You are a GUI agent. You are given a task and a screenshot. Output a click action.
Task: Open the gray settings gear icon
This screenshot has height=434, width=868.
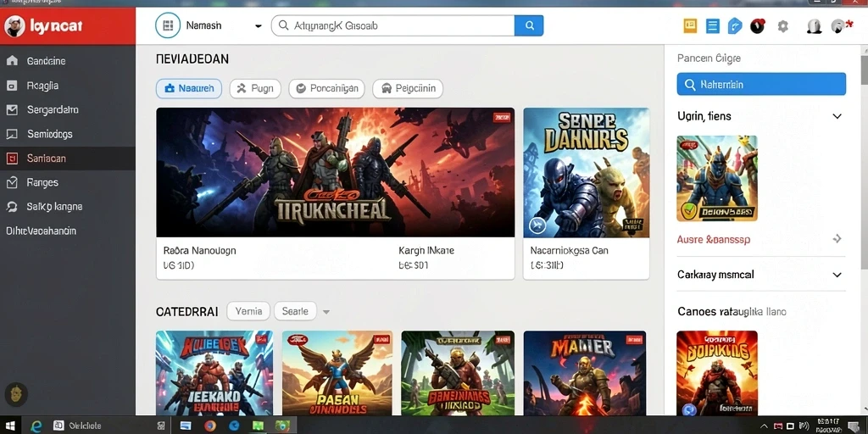(782, 26)
